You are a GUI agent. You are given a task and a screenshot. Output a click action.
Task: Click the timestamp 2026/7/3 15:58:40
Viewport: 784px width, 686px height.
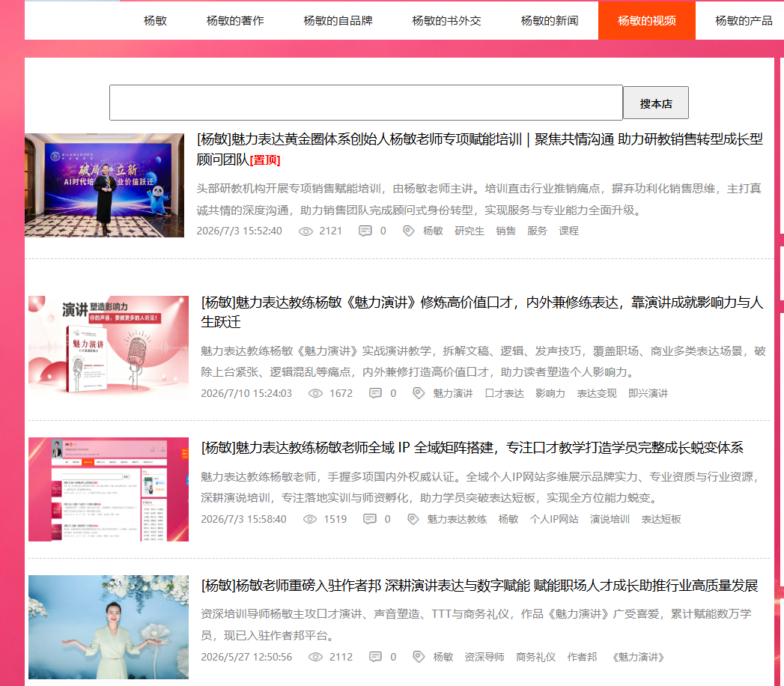click(x=243, y=520)
